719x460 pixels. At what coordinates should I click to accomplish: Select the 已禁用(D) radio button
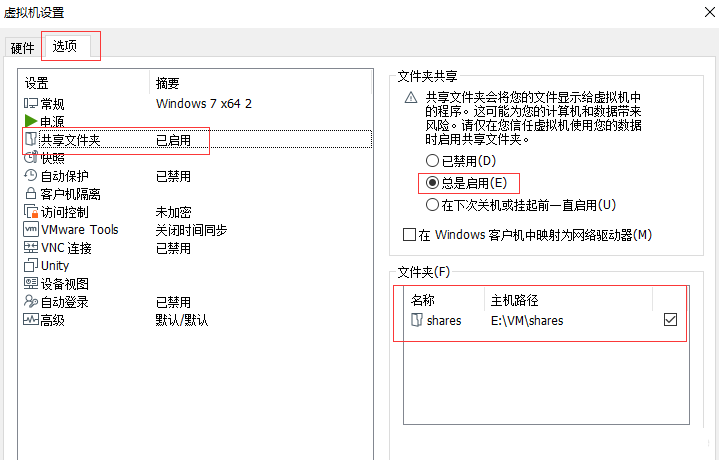point(432,161)
